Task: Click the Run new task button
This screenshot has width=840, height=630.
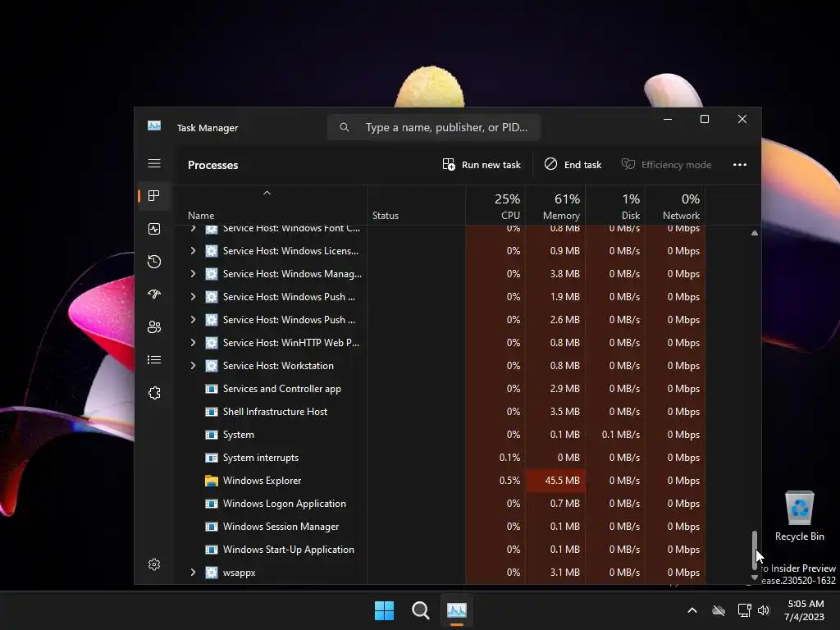Action: coord(482,164)
